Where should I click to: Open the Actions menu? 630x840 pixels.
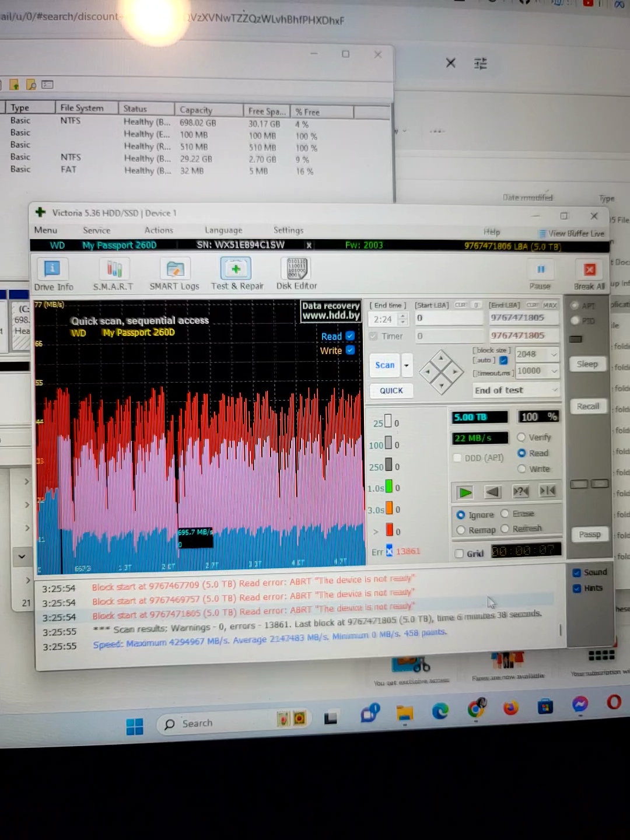[159, 230]
